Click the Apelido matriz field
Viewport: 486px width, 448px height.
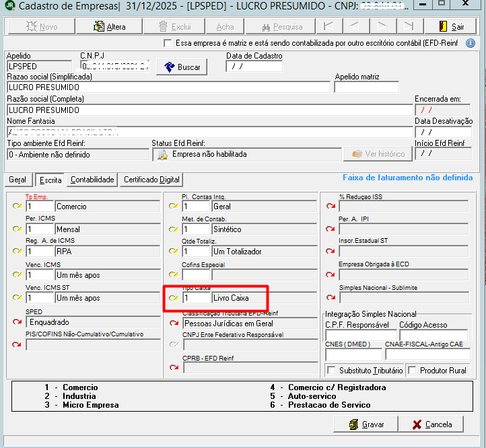pyautogui.click(x=367, y=87)
